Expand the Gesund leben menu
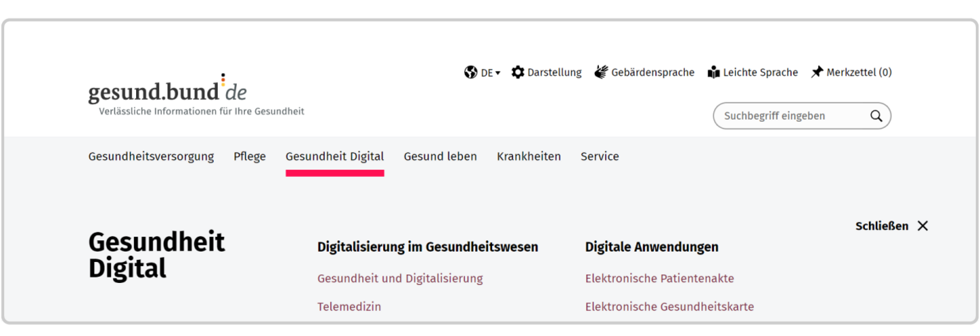 (440, 156)
